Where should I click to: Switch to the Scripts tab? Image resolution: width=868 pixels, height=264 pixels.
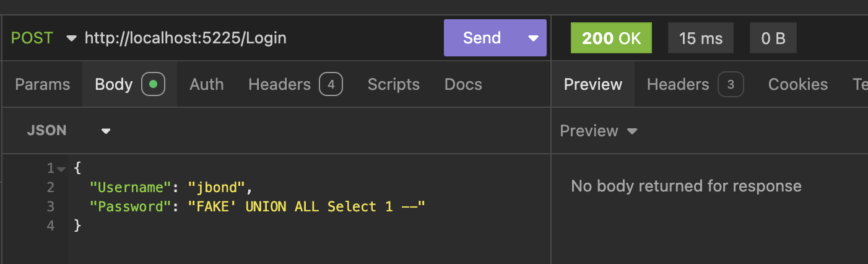click(x=393, y=84)
